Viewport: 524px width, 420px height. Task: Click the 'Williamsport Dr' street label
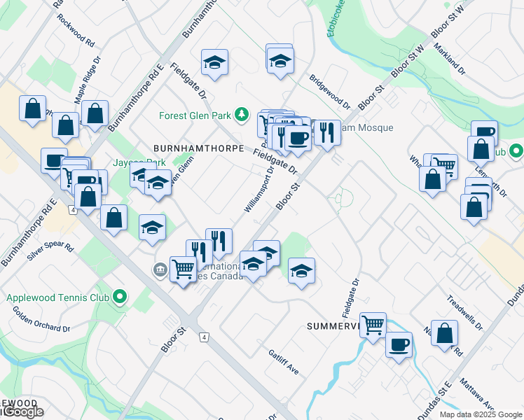[x=259, y=190]
